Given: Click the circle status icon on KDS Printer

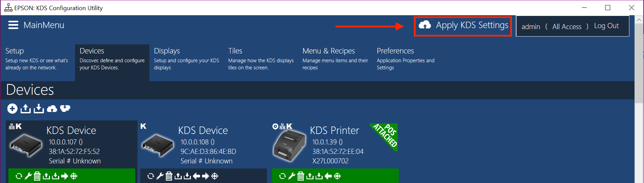Looking at the screenshot, I should point(275,127).
